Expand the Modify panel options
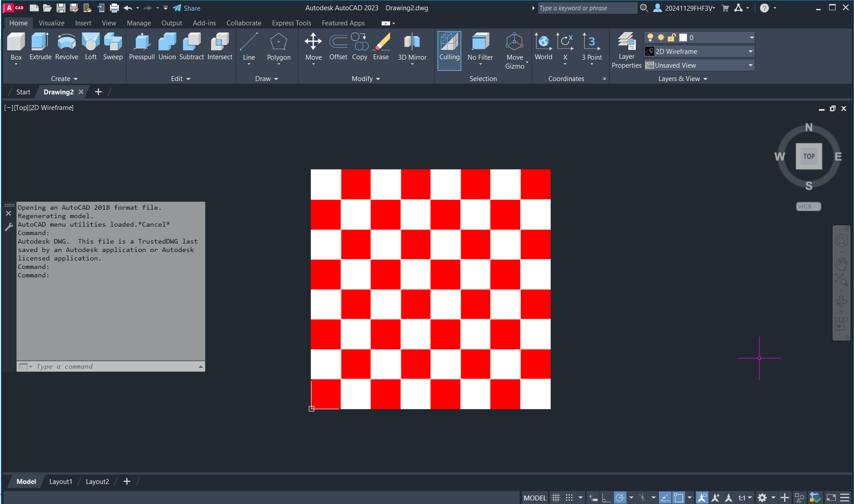The image size is (854, 504). click(x=366, y=79)
